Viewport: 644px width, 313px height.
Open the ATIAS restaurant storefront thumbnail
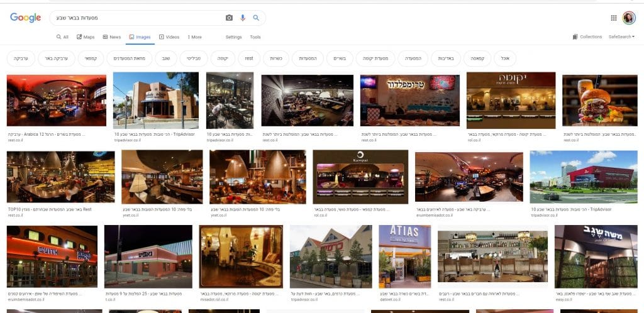[x=404, y=256]
